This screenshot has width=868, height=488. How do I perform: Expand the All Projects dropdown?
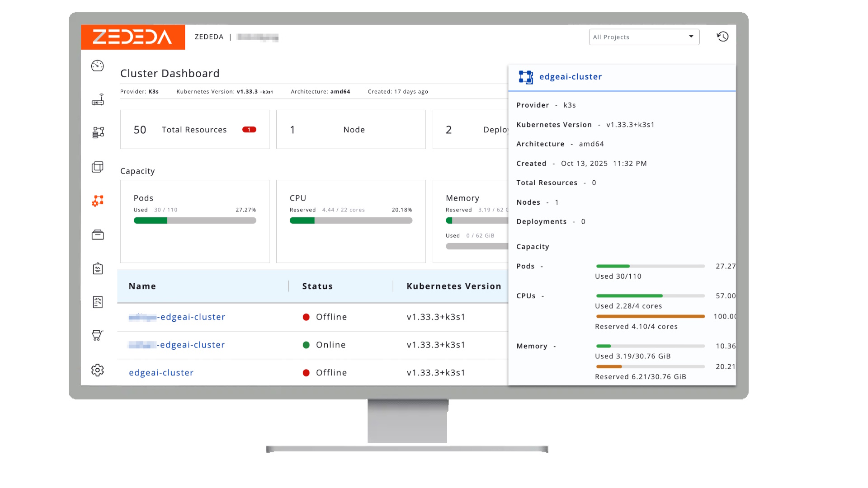tap(644, 37)
